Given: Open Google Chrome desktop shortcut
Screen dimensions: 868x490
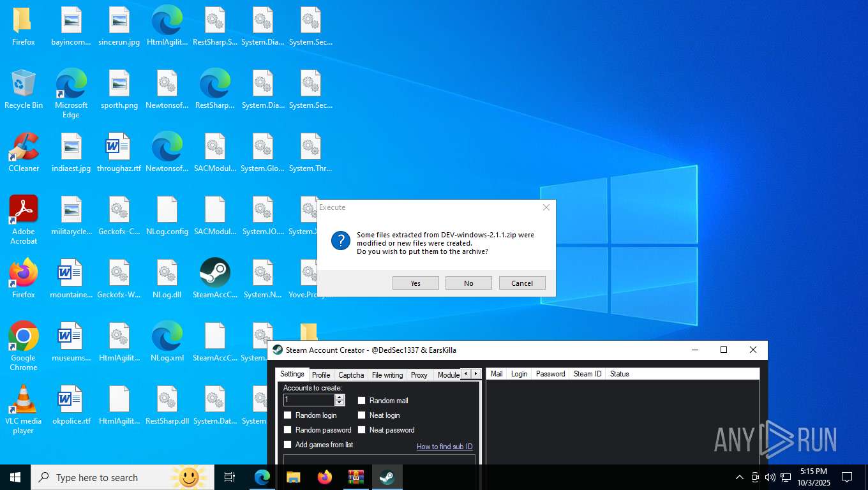Looking at the screenshot, I should [x=24, y=346].
